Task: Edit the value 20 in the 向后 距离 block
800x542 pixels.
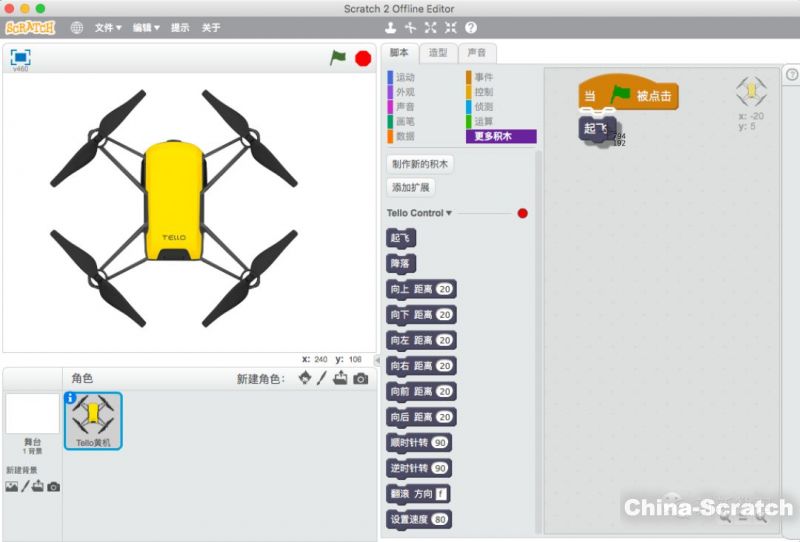Action: [445, 417]
